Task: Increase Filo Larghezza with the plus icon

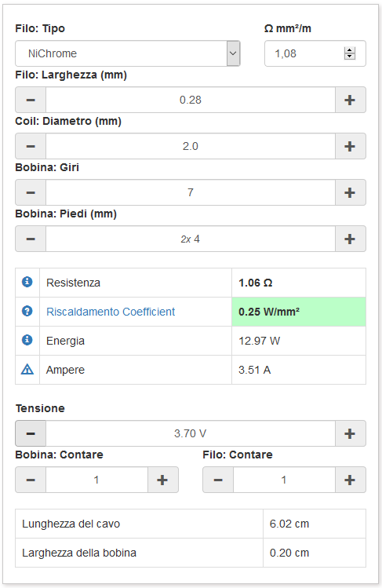Action: (x=350, y=100)
